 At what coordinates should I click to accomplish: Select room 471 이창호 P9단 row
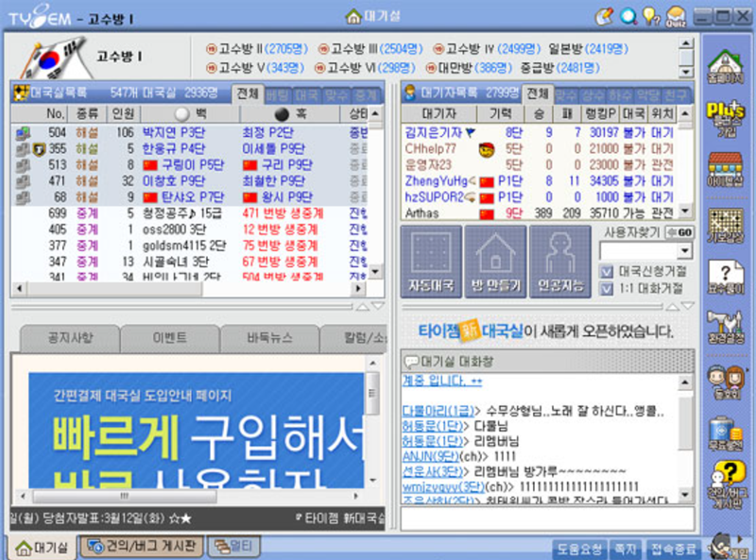click(x=191, y=181)
